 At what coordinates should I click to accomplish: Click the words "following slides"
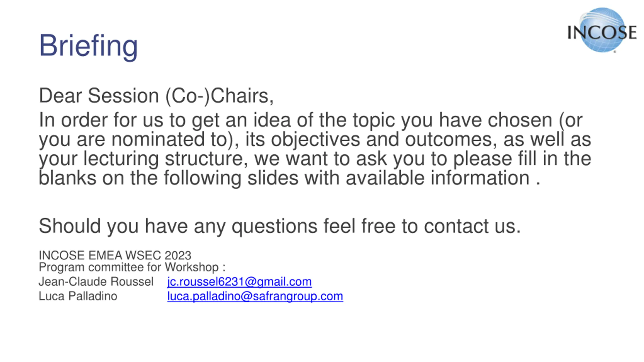pyautogui.click(x=231, y=178)
